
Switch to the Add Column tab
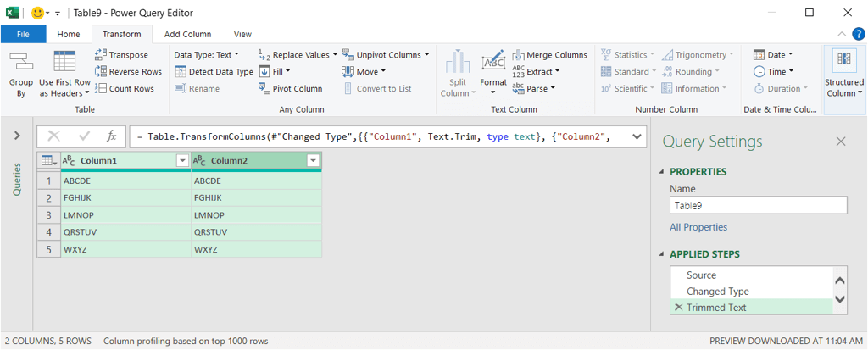(187, 34)
